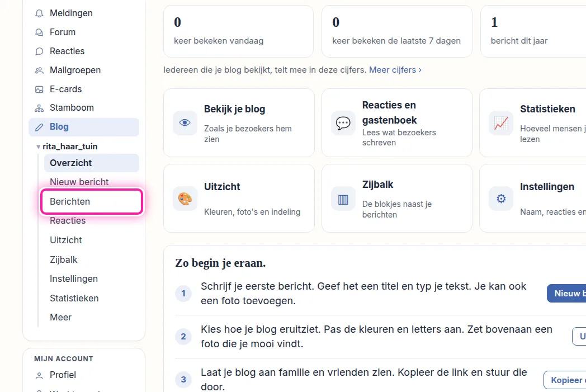The height and width of the screenshot is (392, 586).
Task: Click the 'keer bekeken de laatste 7 dagen' text
Action: [396, 41]
